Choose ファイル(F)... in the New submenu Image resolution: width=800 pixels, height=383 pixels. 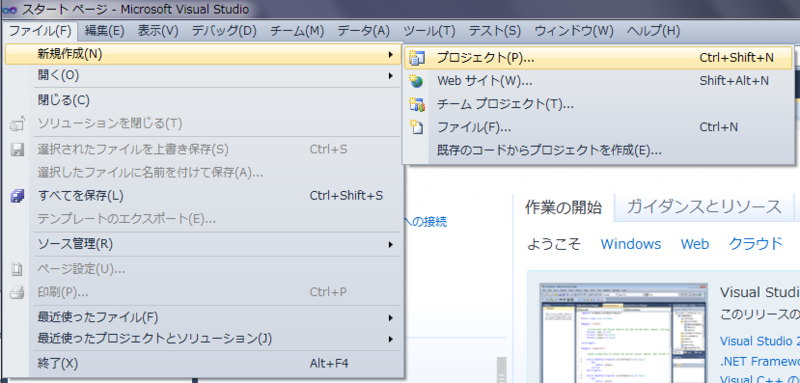click(x=598, y=127)
